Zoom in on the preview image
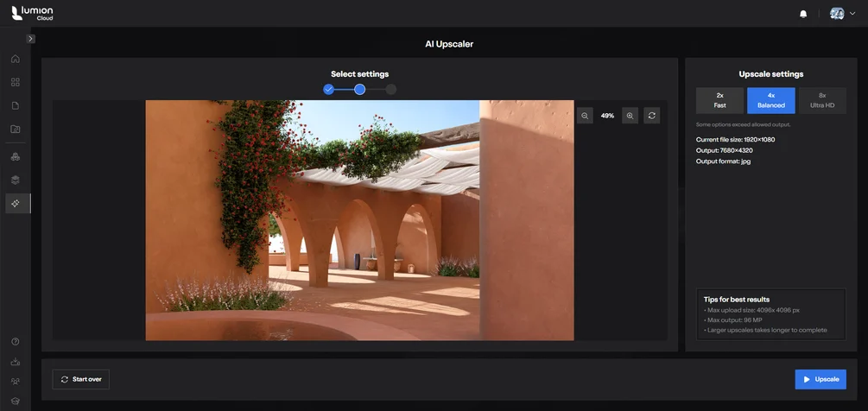This screenshot has height=411, width=868. pos(630,116)
